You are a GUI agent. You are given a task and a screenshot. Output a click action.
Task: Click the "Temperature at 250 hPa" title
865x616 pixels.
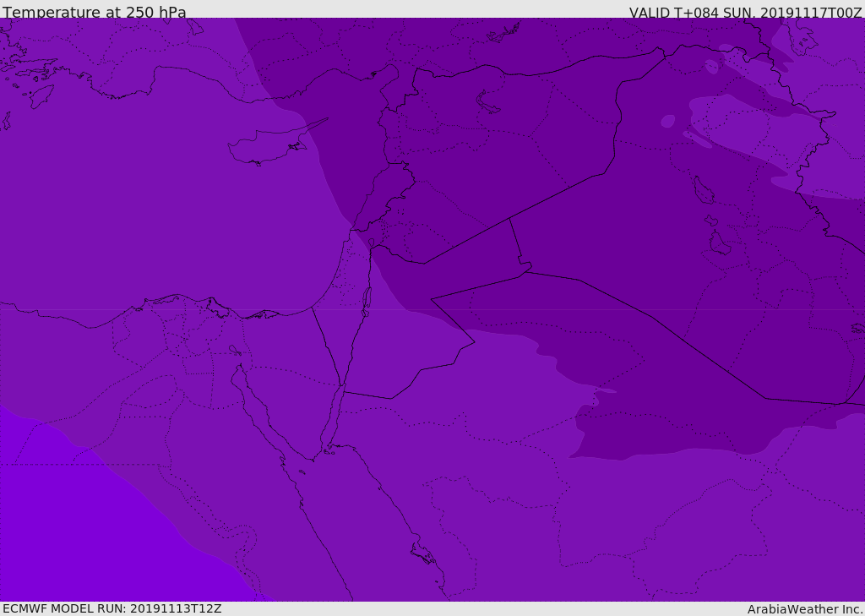95,13
